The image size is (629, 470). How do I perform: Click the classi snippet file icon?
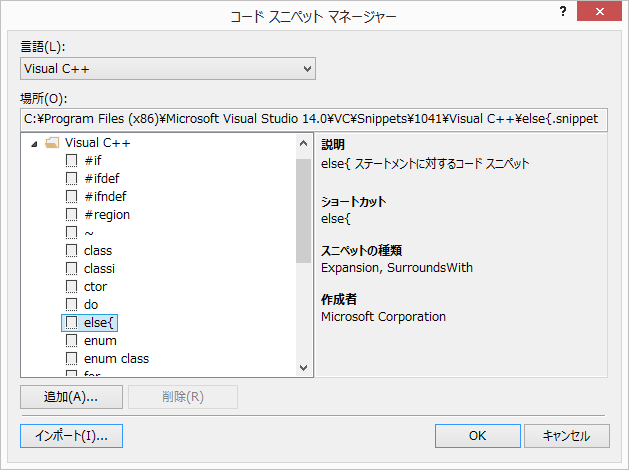pyautogui.click(x=71, y=269)
